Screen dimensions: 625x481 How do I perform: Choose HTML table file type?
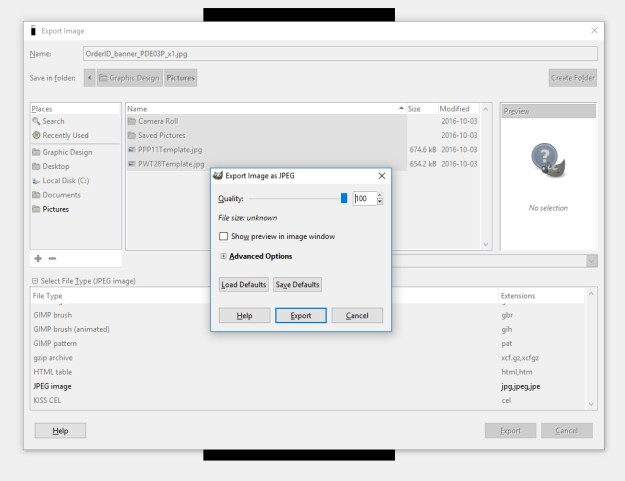coord(53,371)
